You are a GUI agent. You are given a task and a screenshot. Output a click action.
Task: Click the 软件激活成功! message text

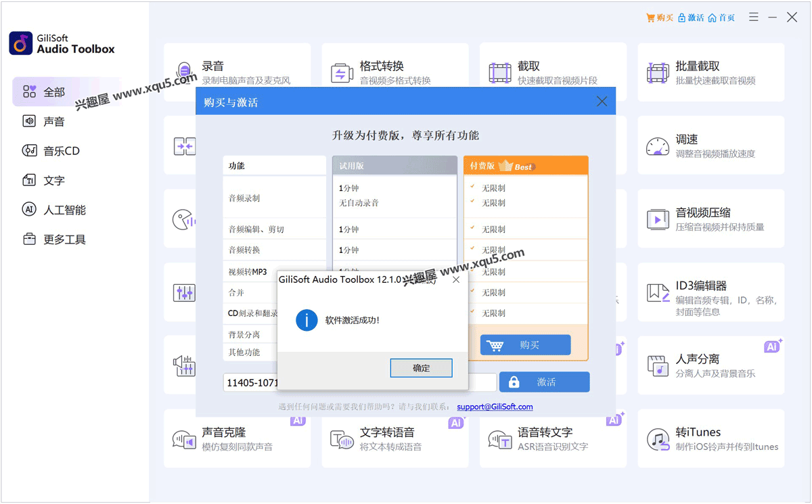tap(352, 320)
